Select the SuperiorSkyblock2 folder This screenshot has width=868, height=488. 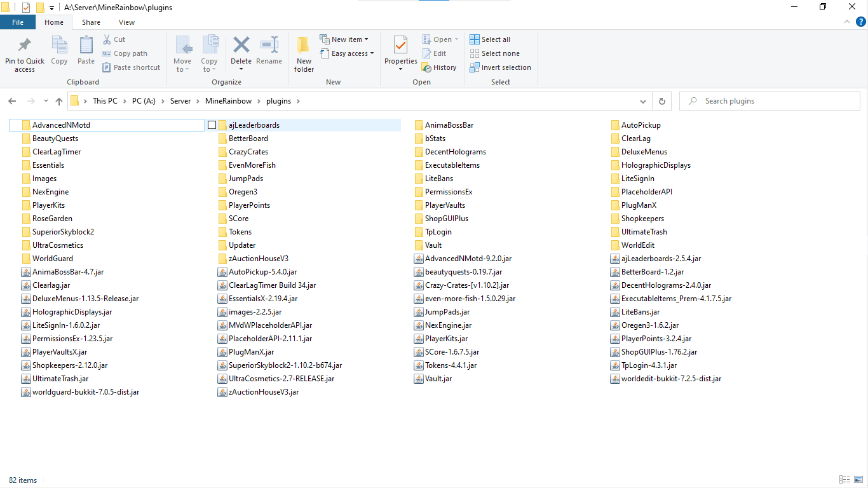click(63, 232)
